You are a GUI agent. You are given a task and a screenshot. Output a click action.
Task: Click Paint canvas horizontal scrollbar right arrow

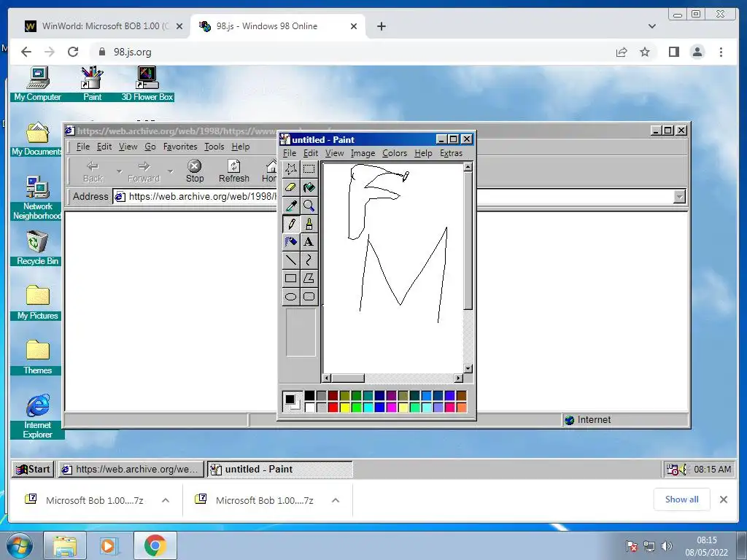click(x=458, y=378)
